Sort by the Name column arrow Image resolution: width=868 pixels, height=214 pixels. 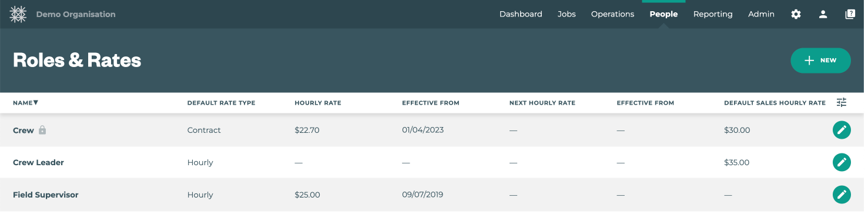[36, 102]
